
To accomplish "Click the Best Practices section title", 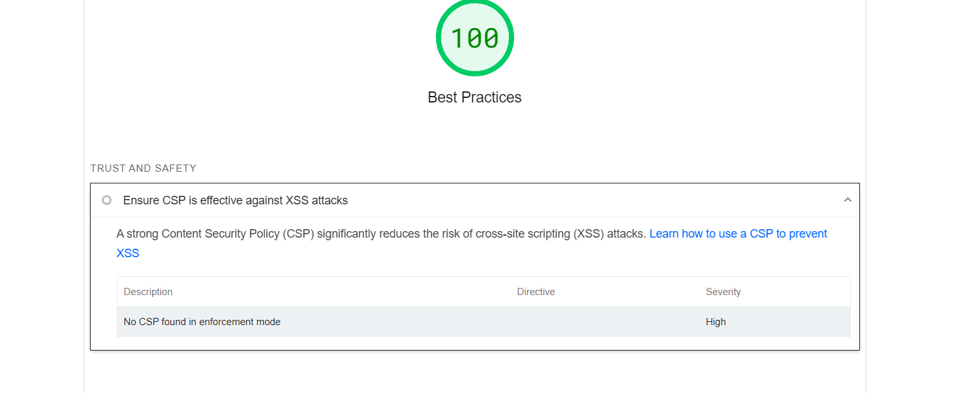I will 474,97.
